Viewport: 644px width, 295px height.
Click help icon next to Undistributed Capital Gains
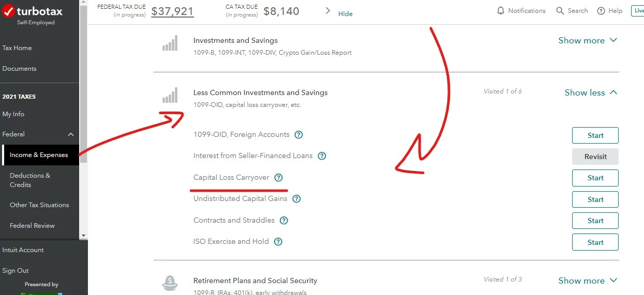coord(296,199)
